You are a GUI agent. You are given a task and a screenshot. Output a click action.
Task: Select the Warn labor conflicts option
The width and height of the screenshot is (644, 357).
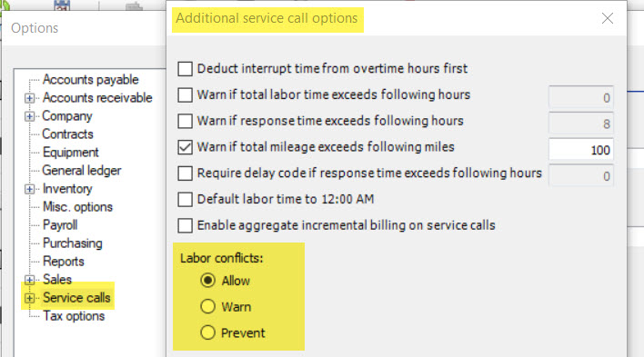(x=207, y=306)
